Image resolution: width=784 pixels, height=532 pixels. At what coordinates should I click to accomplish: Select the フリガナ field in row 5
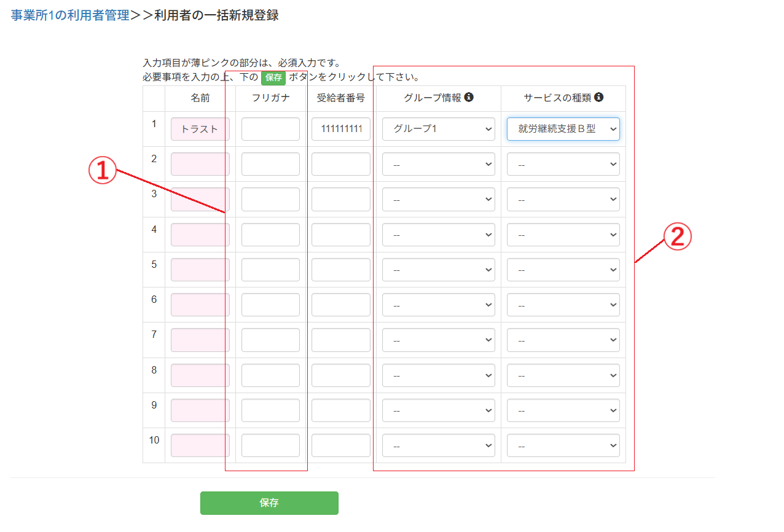pos(270,269)
